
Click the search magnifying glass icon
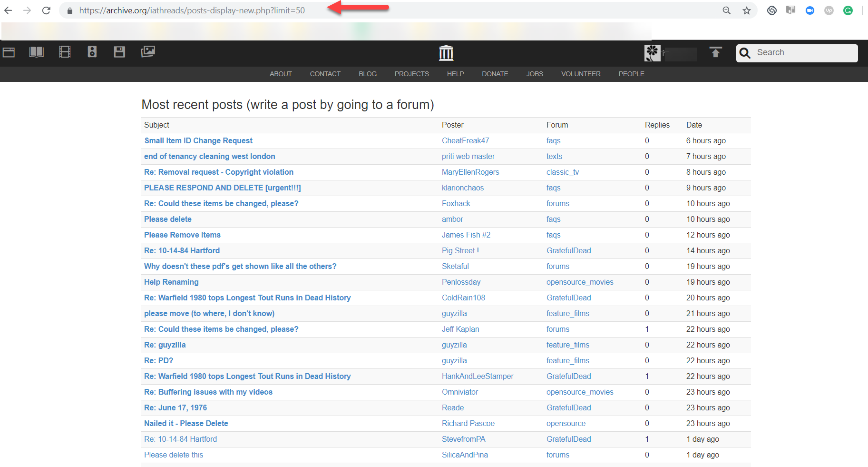pos(745,53)
